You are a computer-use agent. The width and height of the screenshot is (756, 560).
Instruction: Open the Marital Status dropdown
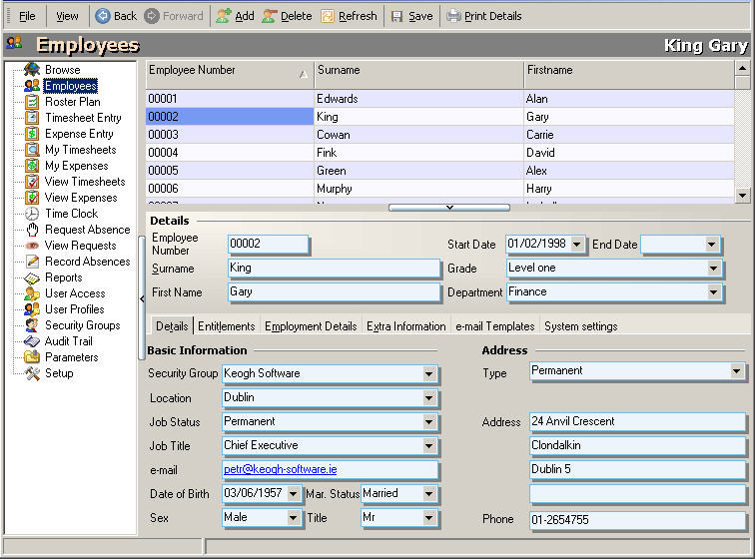428,494
